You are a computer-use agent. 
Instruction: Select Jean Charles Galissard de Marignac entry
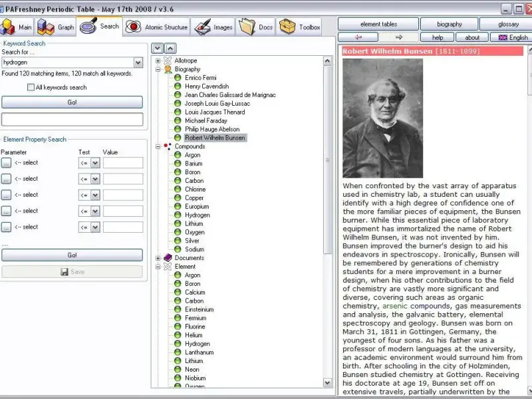pyautogui.click(x=230, y=95)
